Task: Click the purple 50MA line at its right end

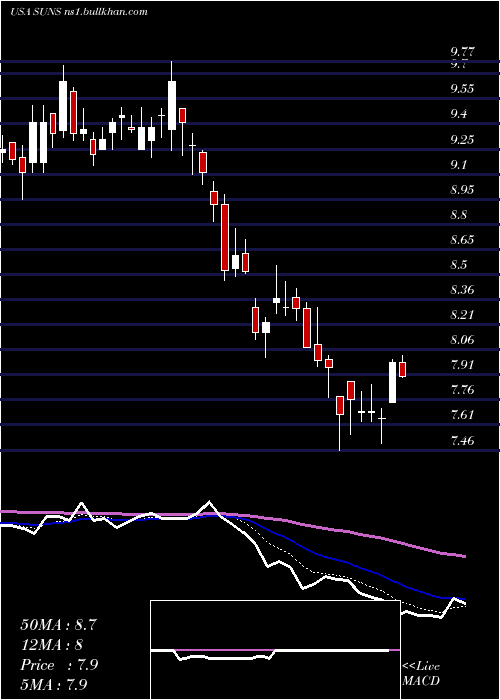Action: point(462,556)
